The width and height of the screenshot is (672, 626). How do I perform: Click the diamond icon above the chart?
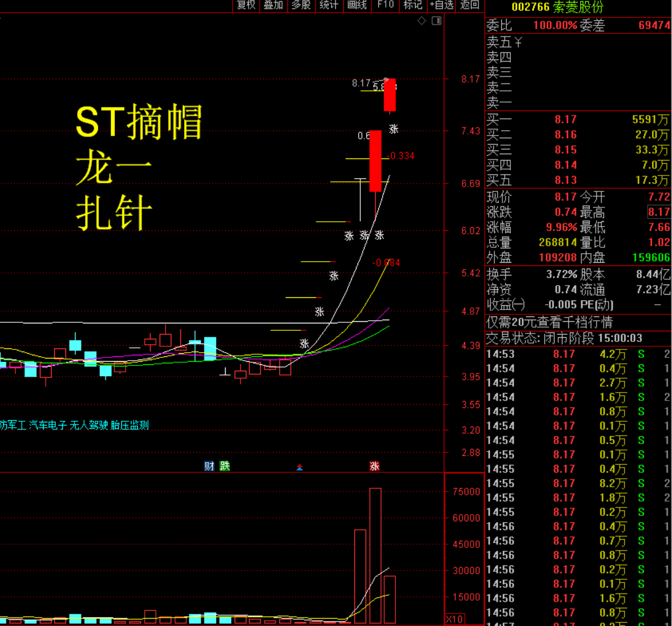pos(421,21)
